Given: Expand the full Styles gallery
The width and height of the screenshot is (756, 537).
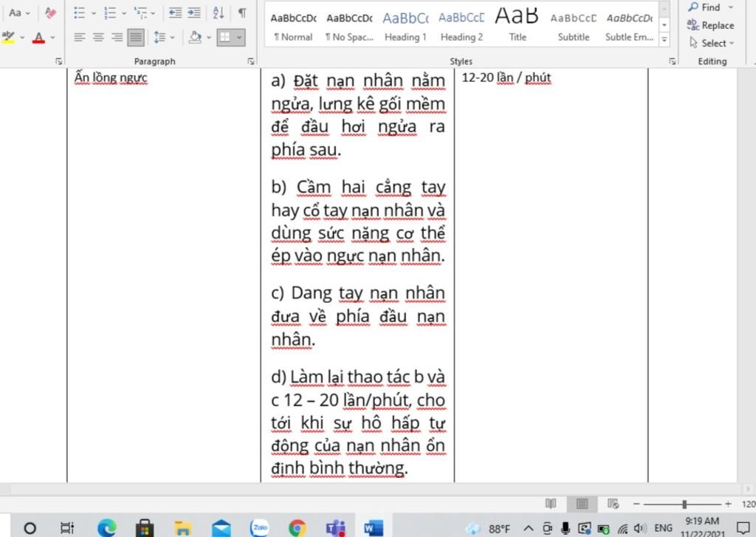Looking at the screenshot, I should (664, 40).
